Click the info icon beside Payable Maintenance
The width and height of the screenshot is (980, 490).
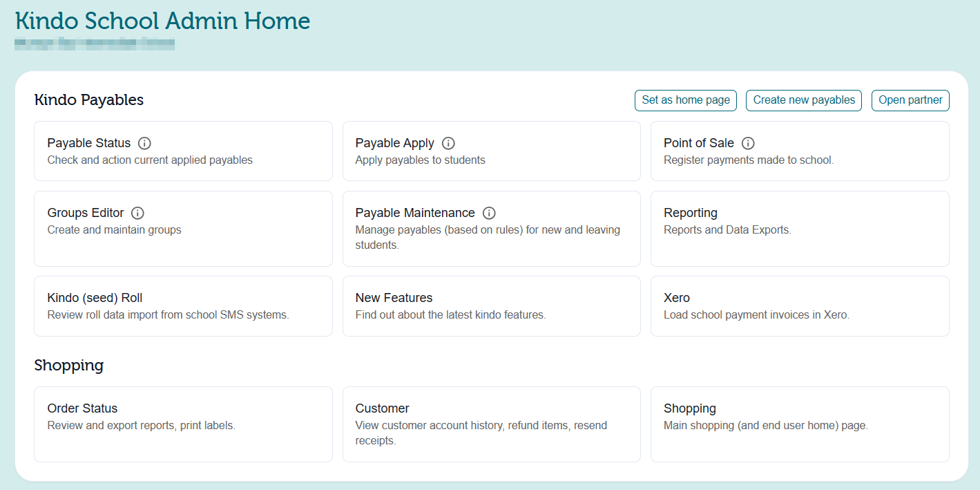[x=489, y=213]
